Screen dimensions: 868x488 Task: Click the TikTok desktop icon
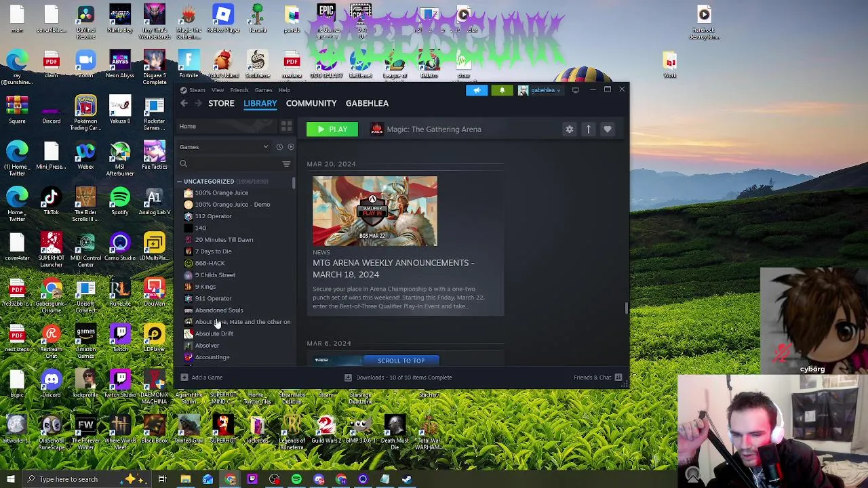(52, 201)
